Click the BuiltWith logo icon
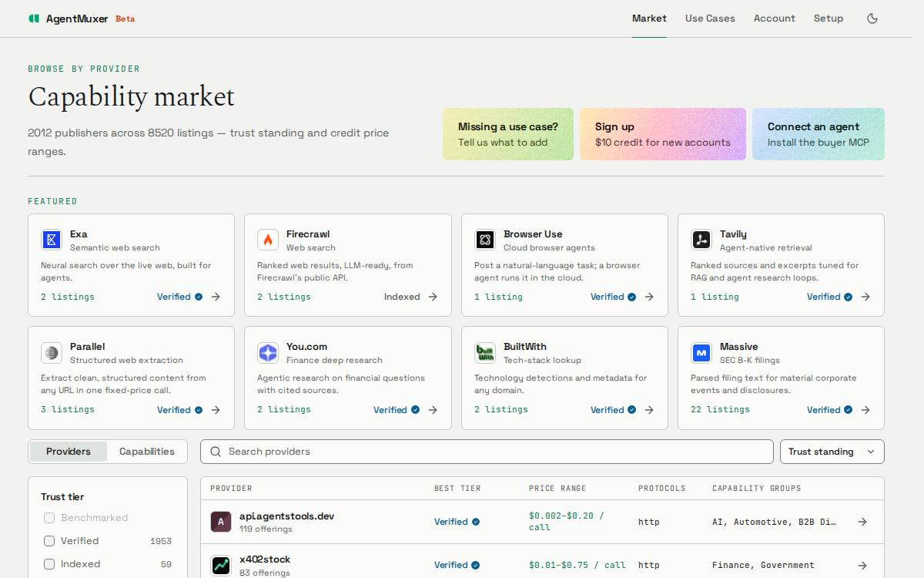Viewport: 924px width, 578px height. [x=485, y=353]
